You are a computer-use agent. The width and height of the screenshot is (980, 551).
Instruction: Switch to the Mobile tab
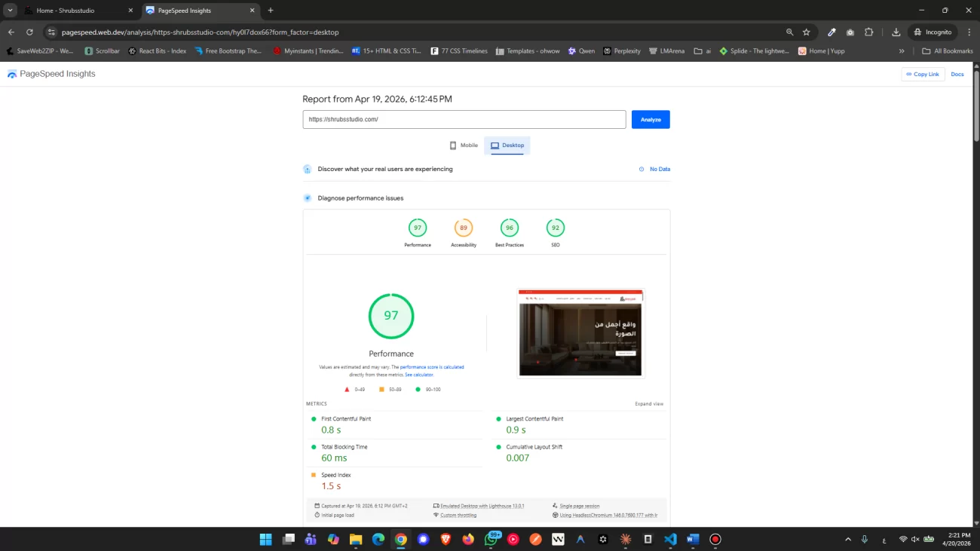(x=464, y=145)
